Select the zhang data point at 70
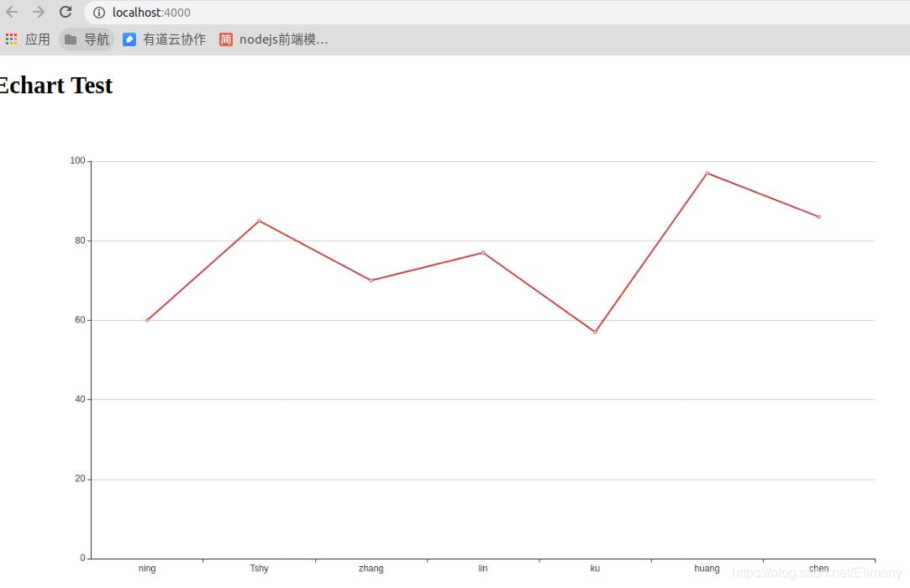 [371, 281]
